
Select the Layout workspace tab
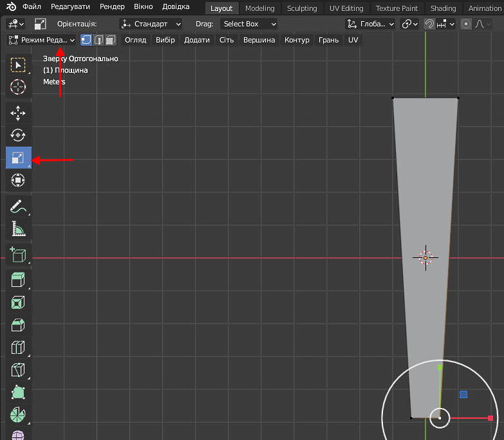221,8
